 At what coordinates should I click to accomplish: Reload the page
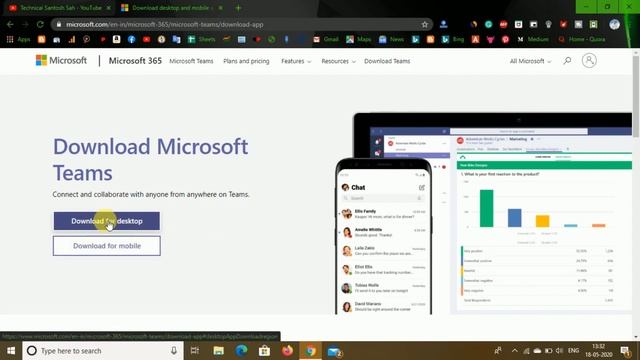pos(40,24)
